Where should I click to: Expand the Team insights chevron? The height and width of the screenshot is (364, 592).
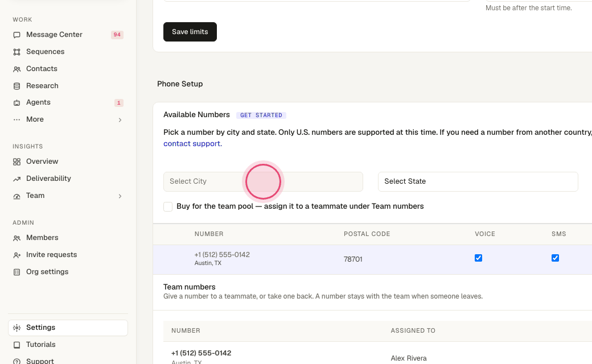120,196
